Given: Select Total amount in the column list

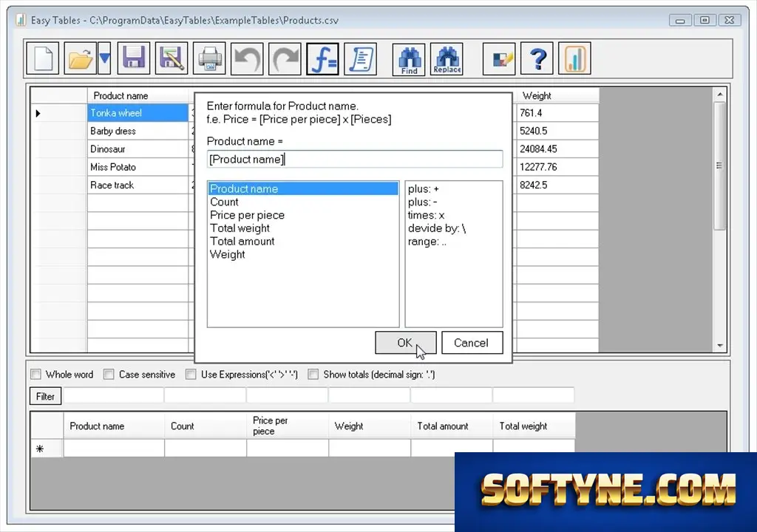Looking at the screenshot, I should [242, 242].
